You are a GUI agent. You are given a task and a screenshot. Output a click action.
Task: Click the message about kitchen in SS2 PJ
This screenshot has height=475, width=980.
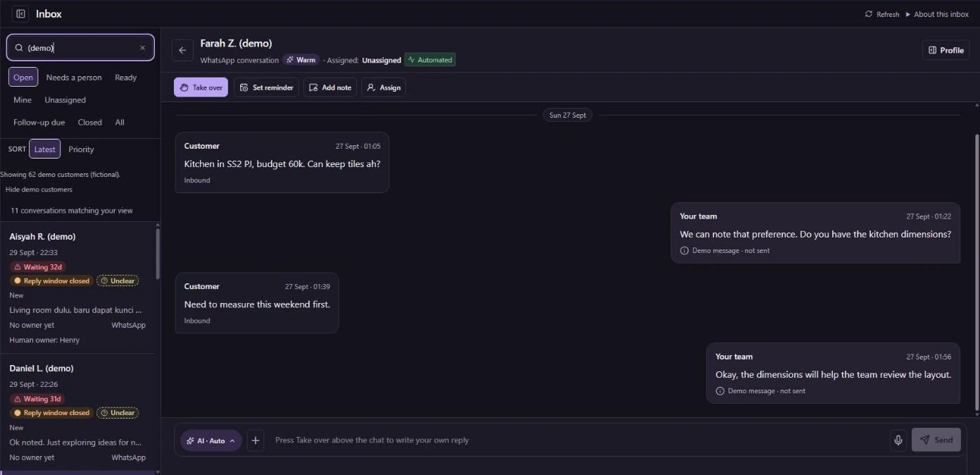(282, 163)
